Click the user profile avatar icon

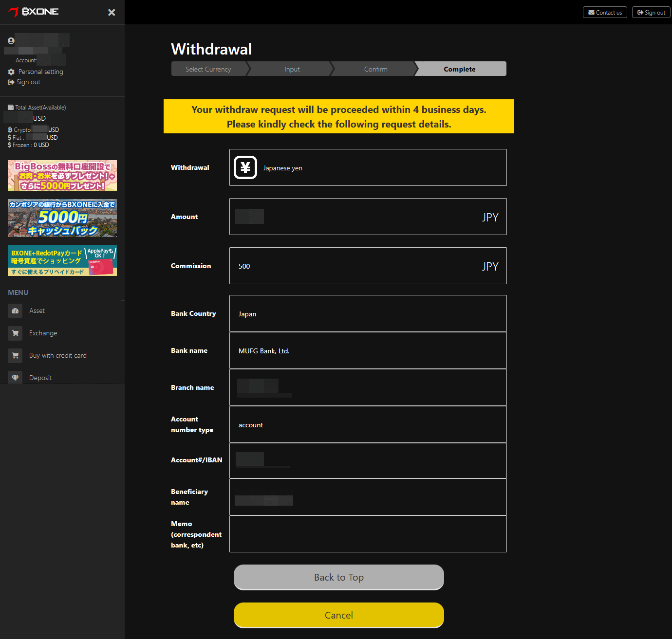pos(11,41)
